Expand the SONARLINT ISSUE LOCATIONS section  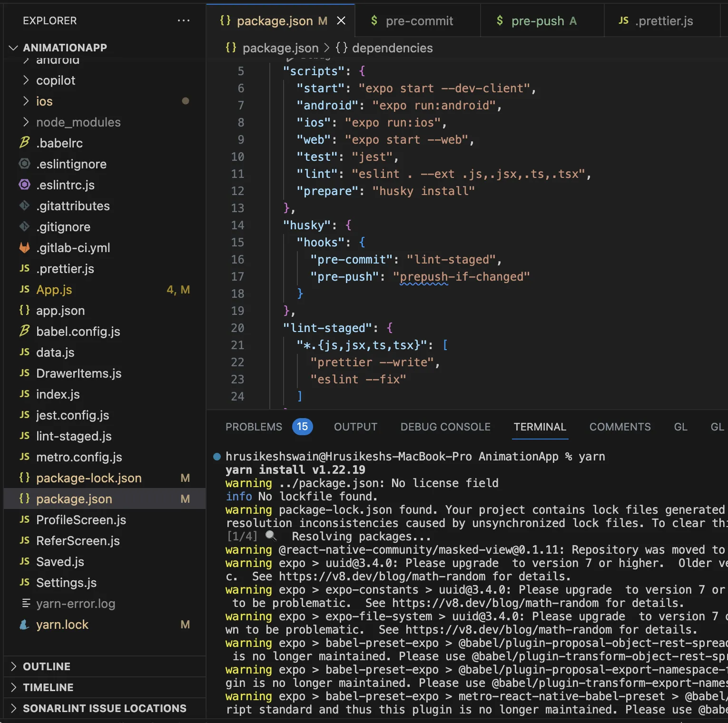pos(13,708)
